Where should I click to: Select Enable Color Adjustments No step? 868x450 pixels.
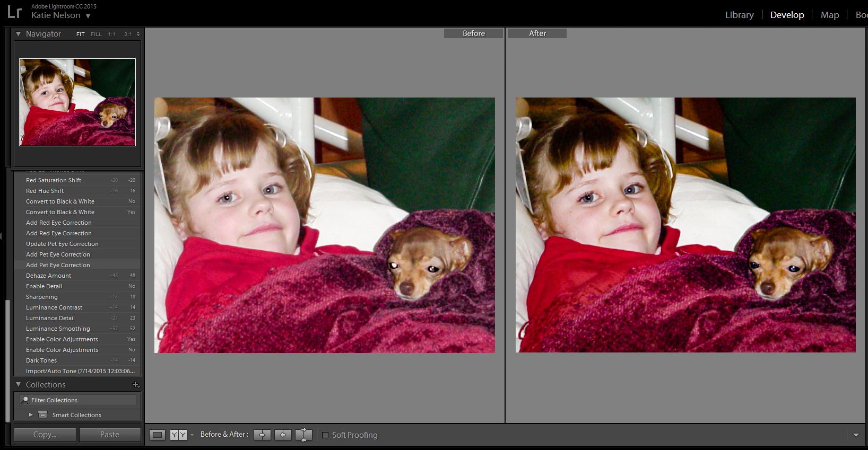pyautogui.click(x=77, y=350)
